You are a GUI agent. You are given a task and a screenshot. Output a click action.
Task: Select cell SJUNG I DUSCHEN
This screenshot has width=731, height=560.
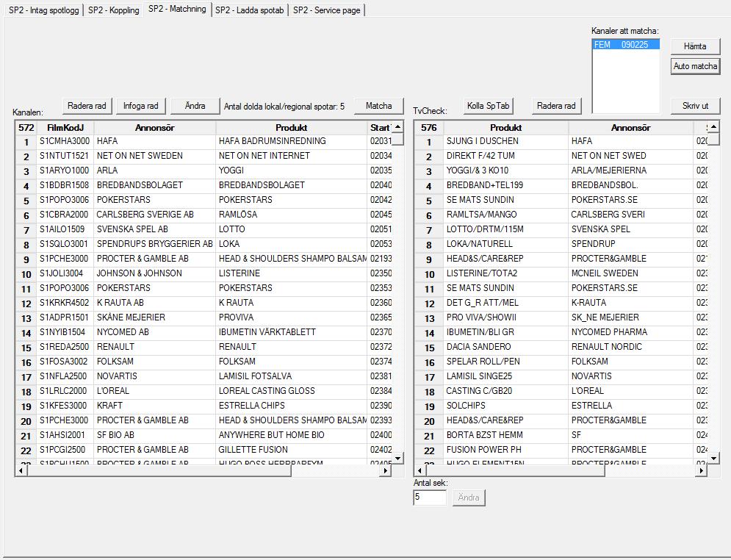[506, 141]
